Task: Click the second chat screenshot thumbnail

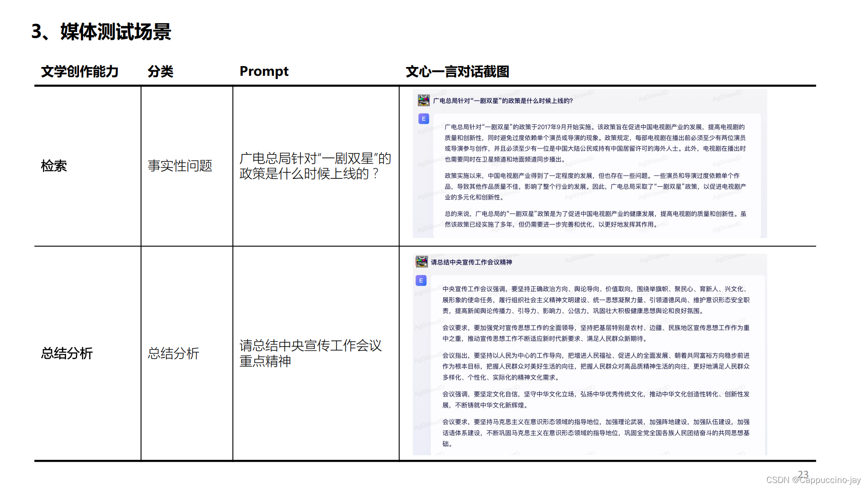Action: click(x=590, y=355)
